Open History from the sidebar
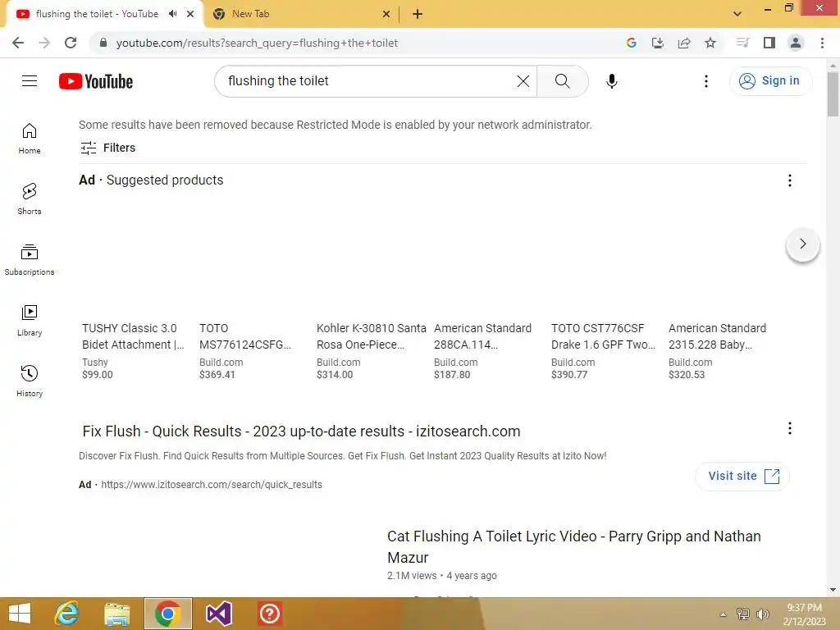The height and width of the screenshot is (630, 840). click(x=30, y=381)
